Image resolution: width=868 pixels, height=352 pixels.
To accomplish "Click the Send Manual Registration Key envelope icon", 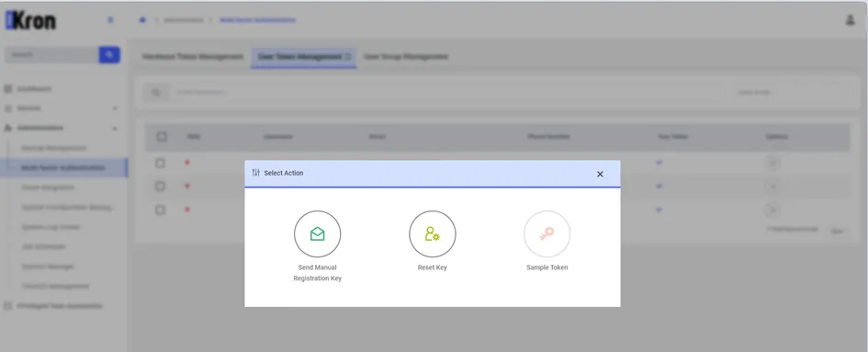I will [317, 234].
